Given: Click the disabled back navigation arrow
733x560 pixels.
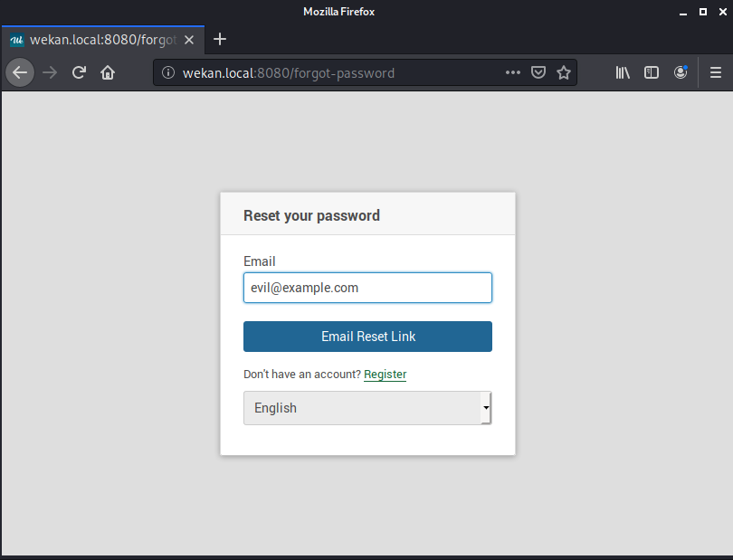Looking at the screenshot, I should (20, 72).
